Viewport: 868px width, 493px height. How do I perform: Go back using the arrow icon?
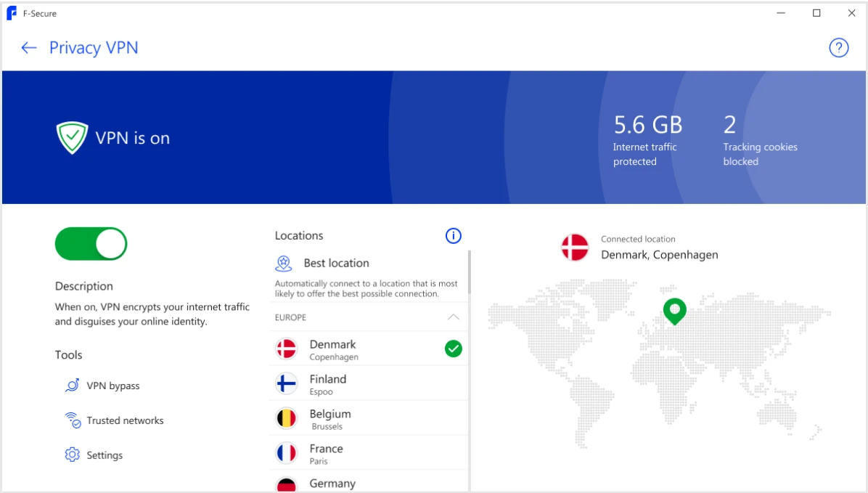point(29,48)
